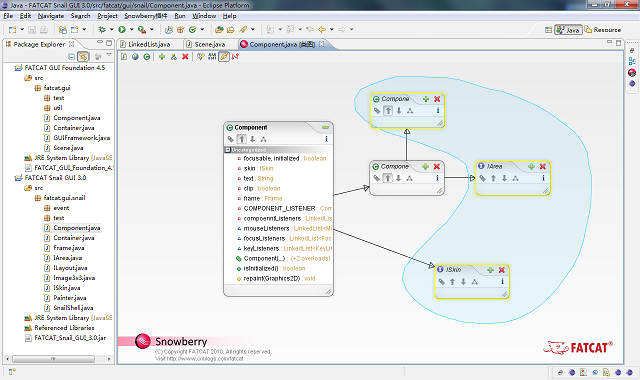
Task: Open the New wizard dropdown arrow
Action: 22,29
